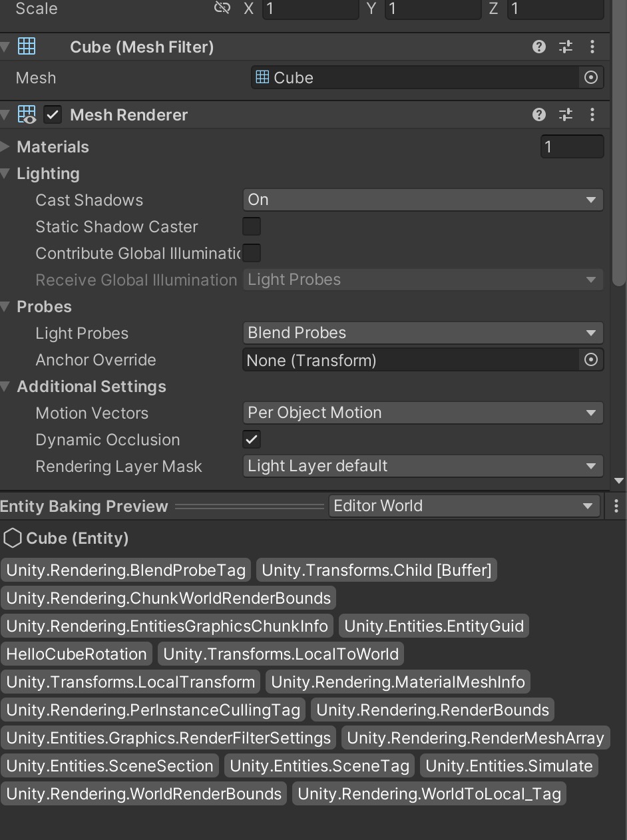The height and width of the screenshot is (840, 627).
Task: Open the Anchor Override object picker
Action: 590,359
